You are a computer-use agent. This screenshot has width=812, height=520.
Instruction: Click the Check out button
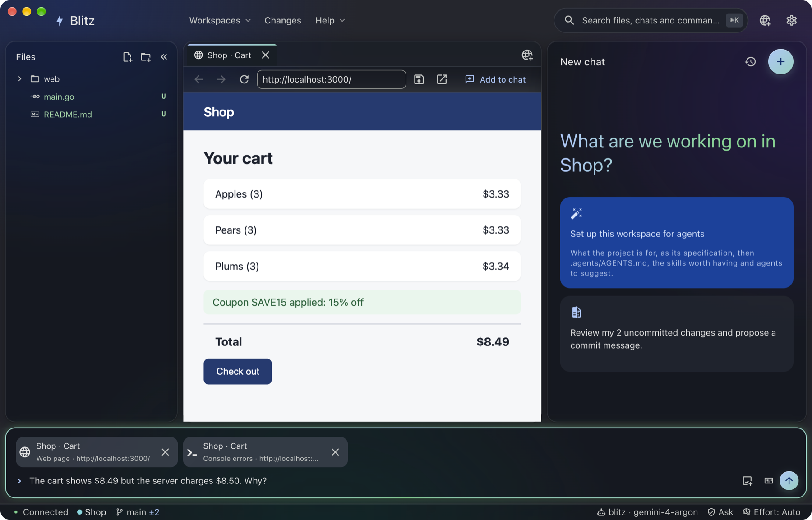(237, 371)
